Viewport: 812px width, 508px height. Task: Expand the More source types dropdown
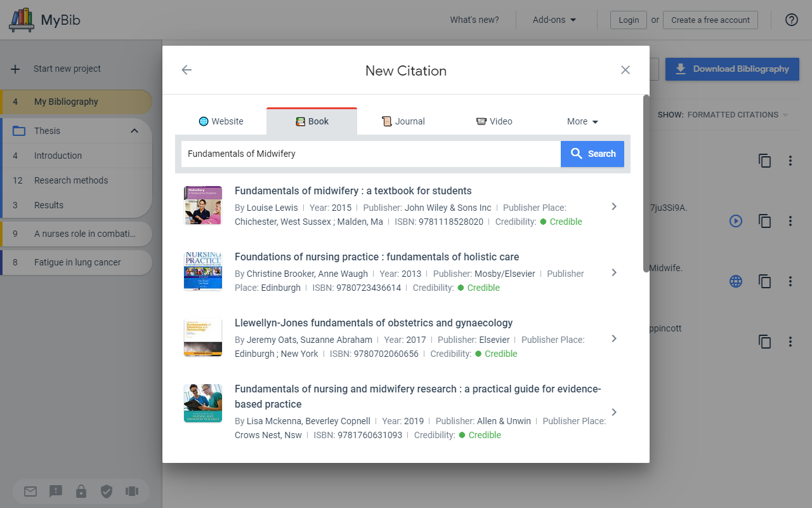[x=582, y=121]
